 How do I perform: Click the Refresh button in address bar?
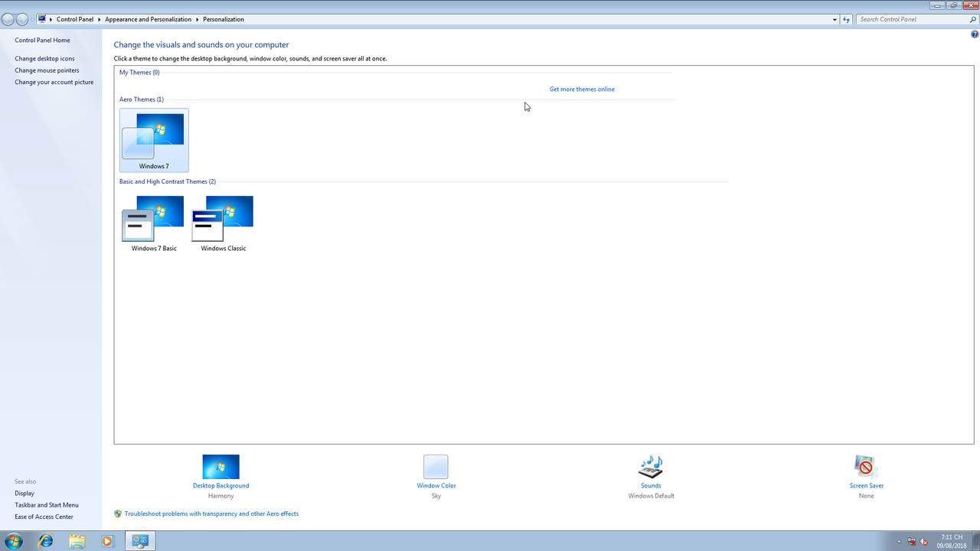pos(846,19)
